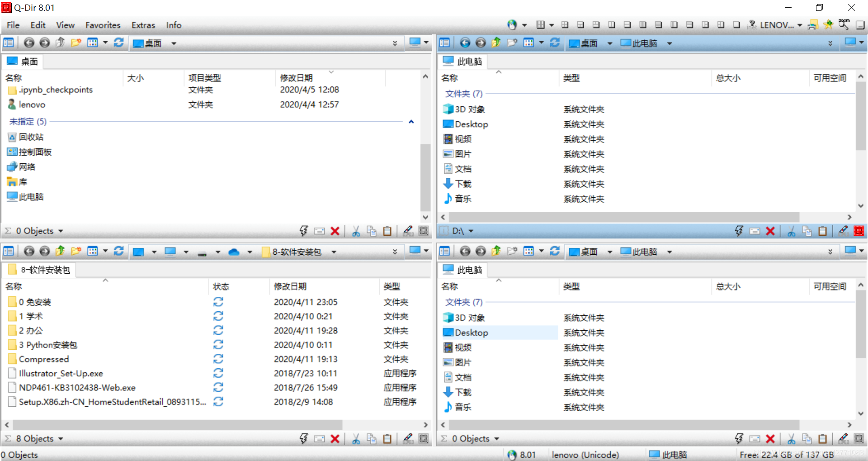Toggle minimize-to-tray icon at toolbar far right
Viewport: 868px width, 461px height.
(x=860, y=25)
